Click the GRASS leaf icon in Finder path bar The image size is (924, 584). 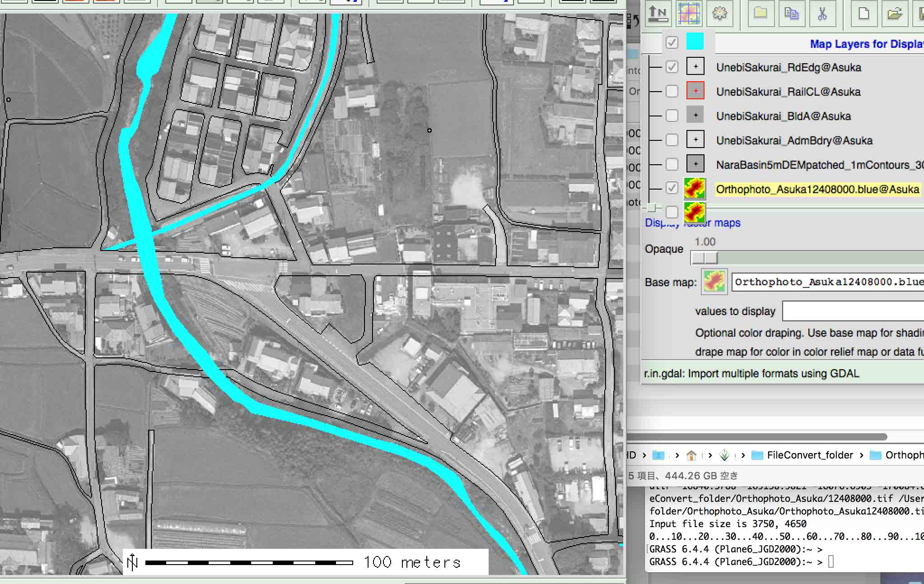coord(724,455)
